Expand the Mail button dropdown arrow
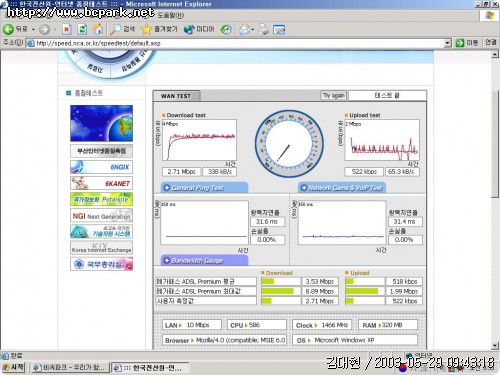500x375 pixels. point(253,30)
